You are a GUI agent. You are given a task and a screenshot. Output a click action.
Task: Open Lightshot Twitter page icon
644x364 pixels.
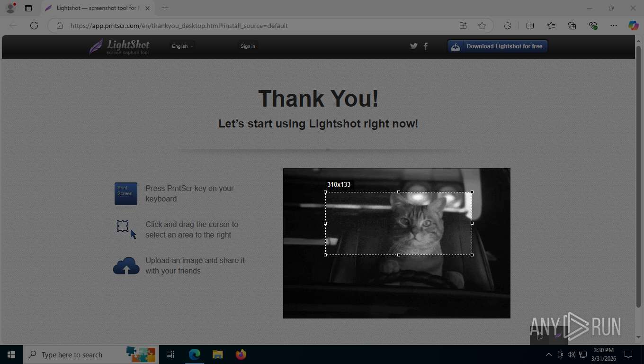pos(414,46)
